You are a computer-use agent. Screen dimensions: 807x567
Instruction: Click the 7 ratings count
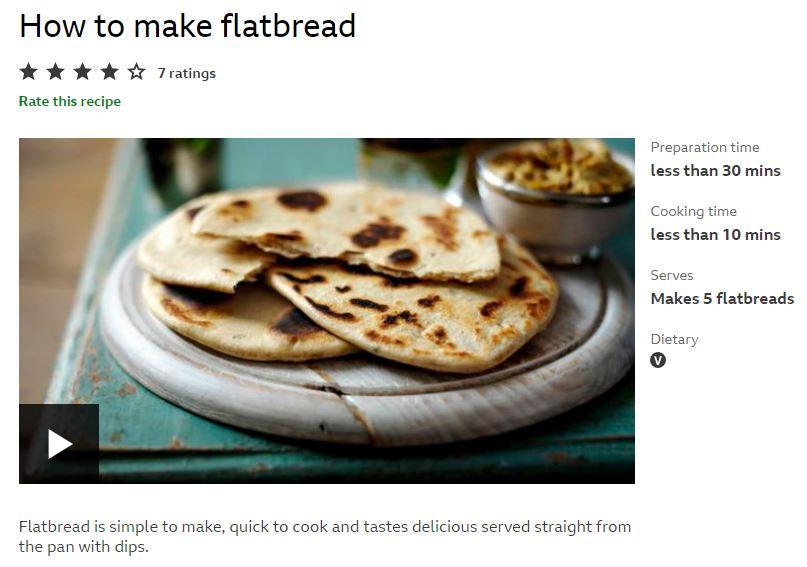(x=187, y=73)
